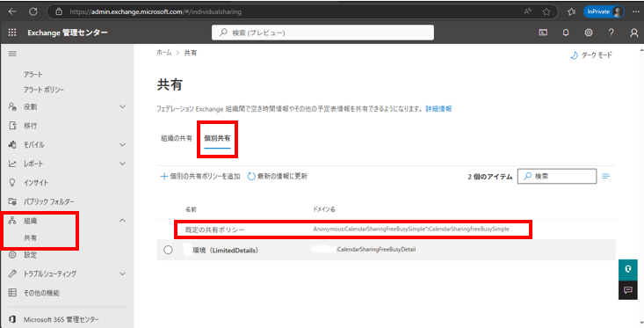
Task: Click the browser address bar URL
Action: pyautogui.click(x=156, y=12)
